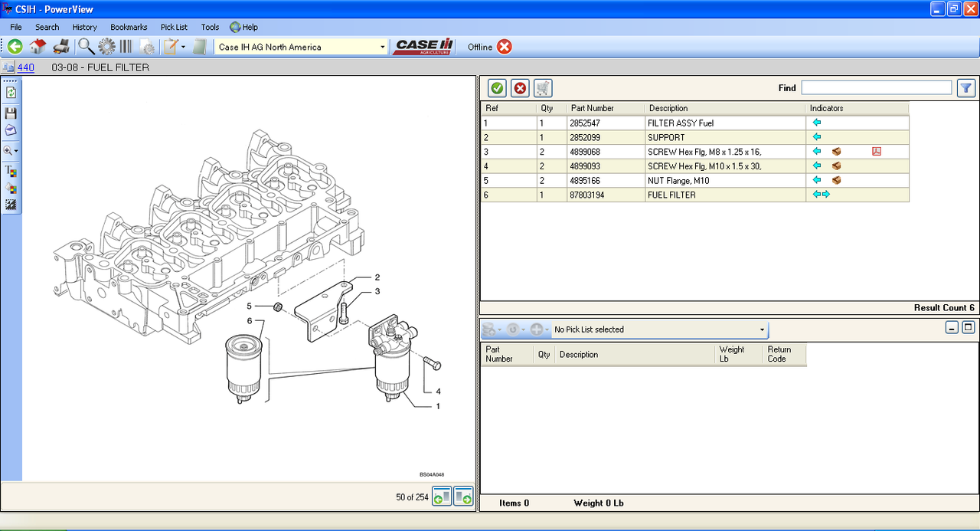Click the plus icon dropdown in pick list toolbar
This screenshot has height=531, width=980.
click(538, 329)
